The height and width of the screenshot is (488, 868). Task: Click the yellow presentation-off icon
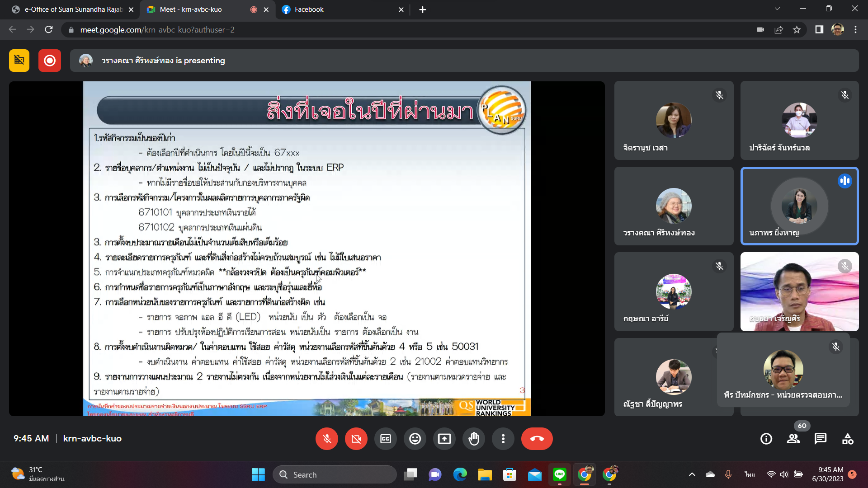[x=19, y=61]
